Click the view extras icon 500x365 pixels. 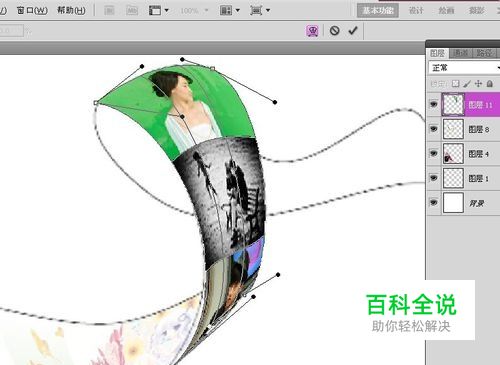click(x=155, y=11)
